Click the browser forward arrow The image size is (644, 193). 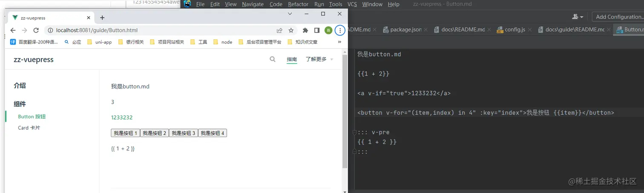[24, 30]
